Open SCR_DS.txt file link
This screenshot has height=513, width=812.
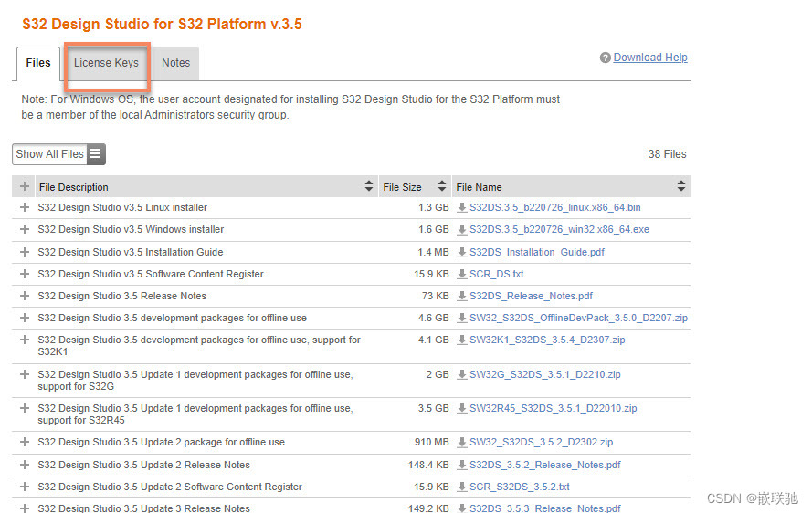pyautogui.click(x=496, y=274)
